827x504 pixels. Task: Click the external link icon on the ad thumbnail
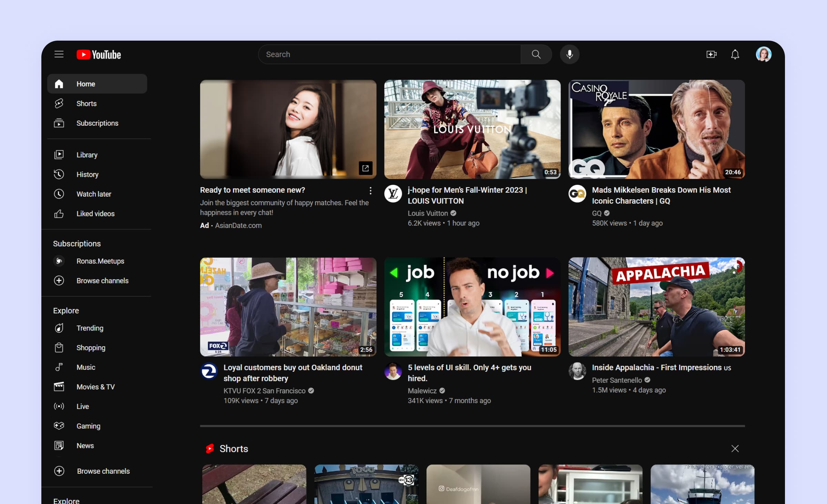pyautogui.click(x=365, y=168)
